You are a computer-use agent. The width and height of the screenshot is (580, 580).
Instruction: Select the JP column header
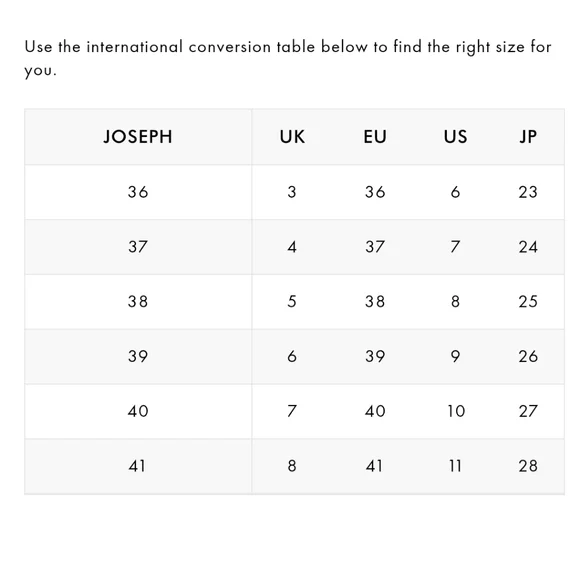tap(528, 136)
